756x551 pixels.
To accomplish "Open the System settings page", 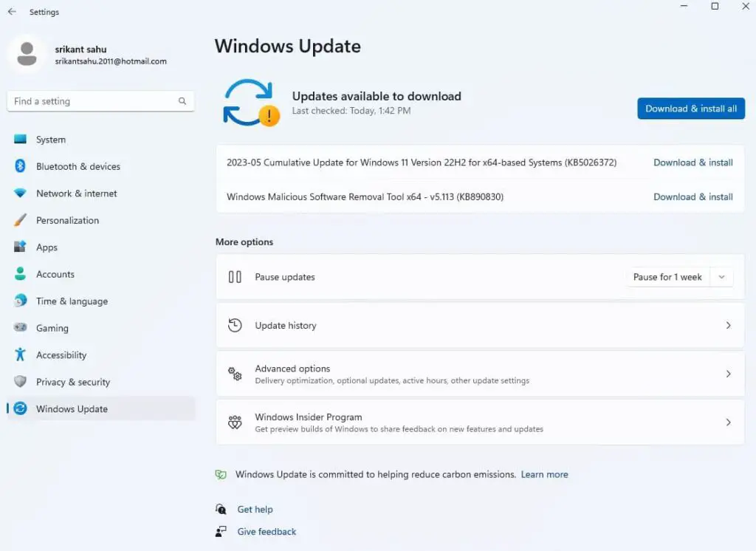I will coord(51,140).
